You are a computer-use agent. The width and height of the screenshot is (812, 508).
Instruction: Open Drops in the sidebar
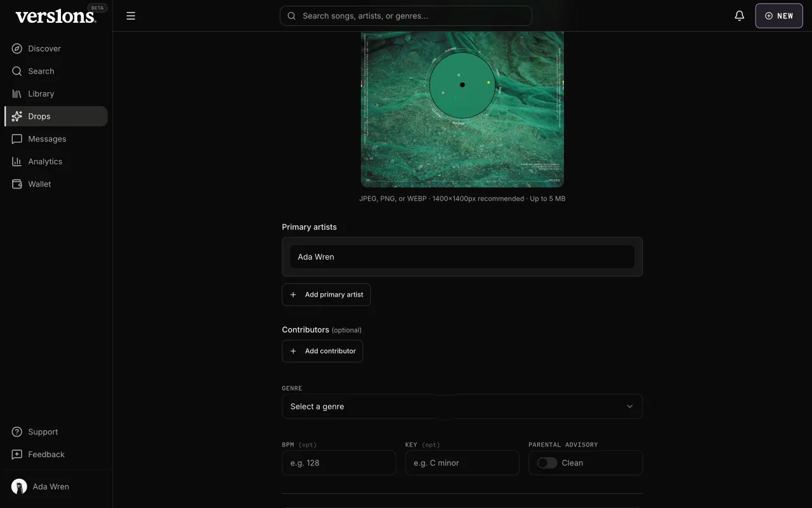click(x=56, y=116)
